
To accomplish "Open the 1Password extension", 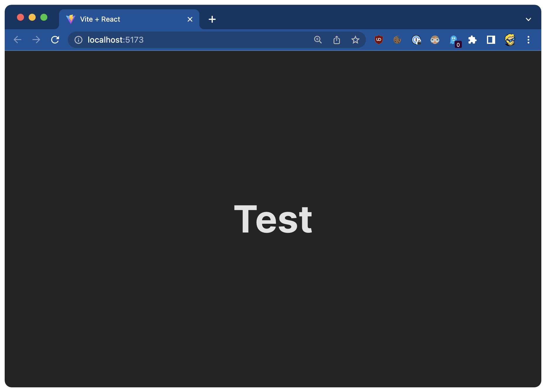I will (x=416, y=40).
